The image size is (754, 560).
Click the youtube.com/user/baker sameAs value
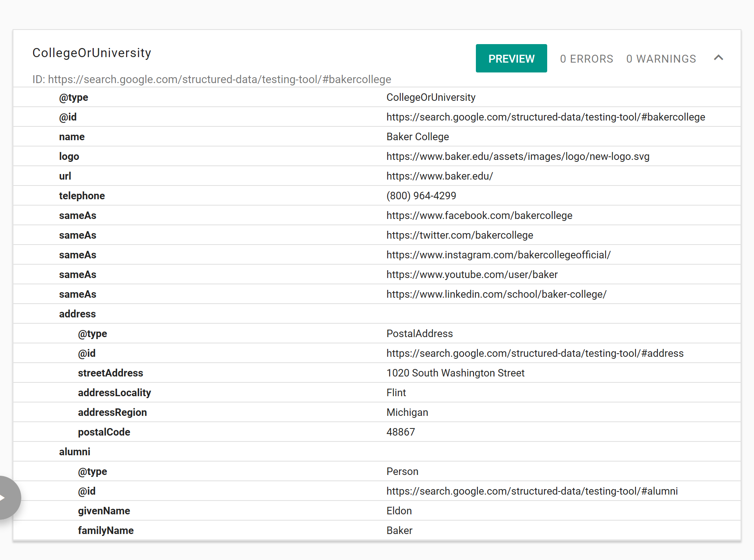pyautogui.click(x=472, y=274)
